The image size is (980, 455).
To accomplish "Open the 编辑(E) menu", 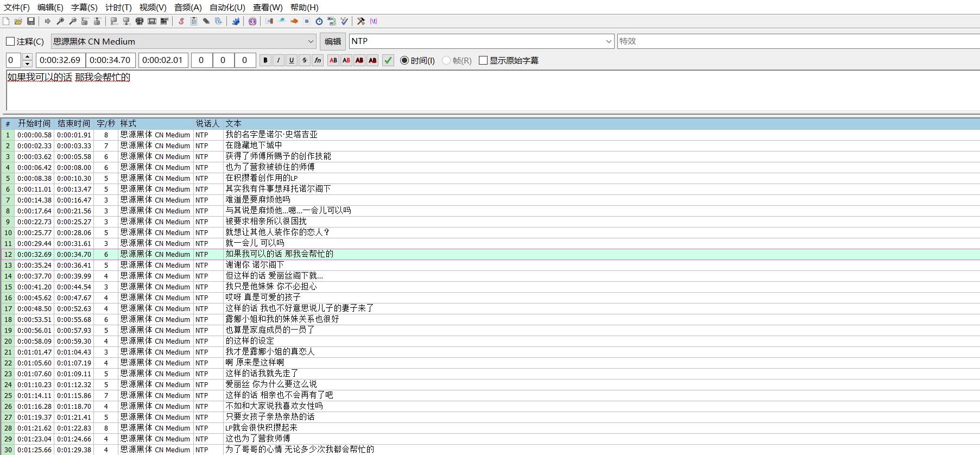I will pos(50,7).
